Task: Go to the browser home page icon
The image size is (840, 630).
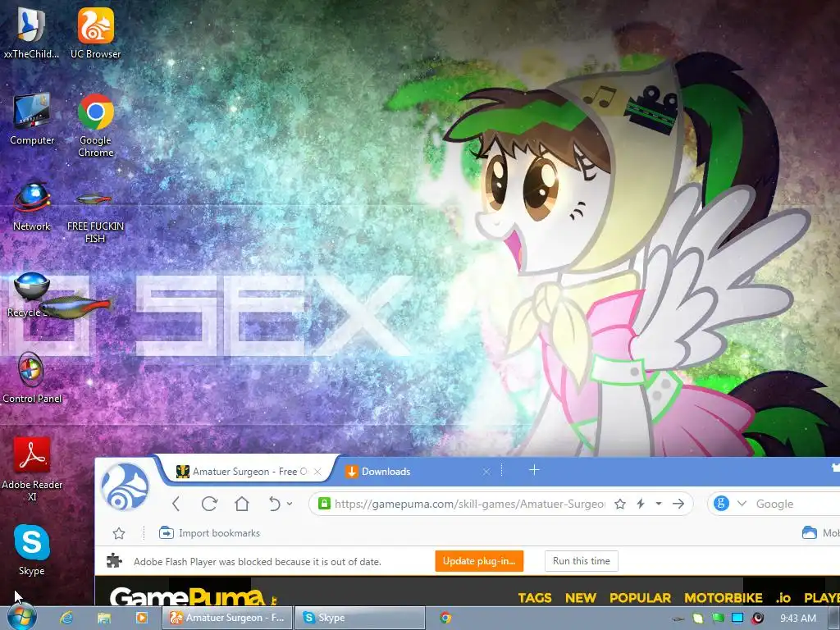Action: coord(242,504)
